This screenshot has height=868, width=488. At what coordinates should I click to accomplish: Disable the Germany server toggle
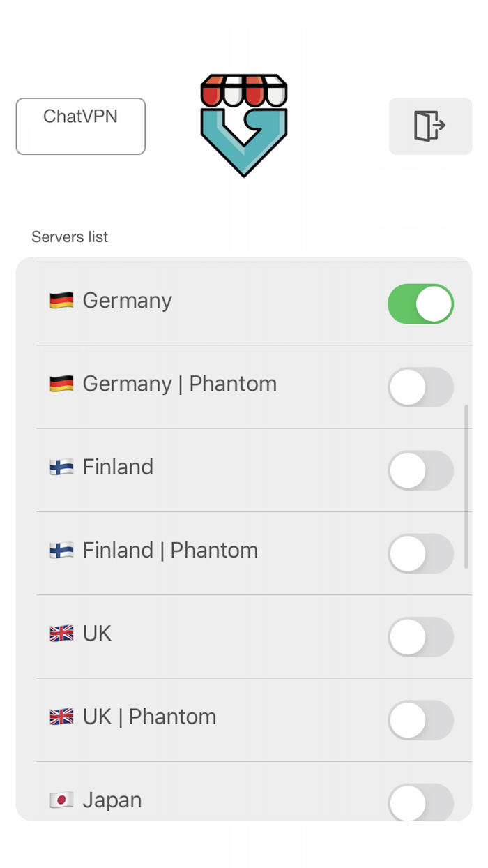420,304
